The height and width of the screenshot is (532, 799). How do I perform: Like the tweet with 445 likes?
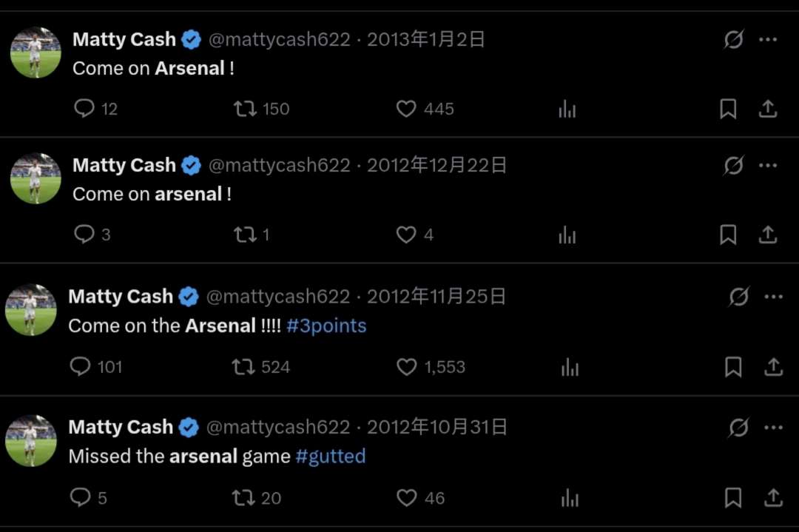click(406, 109)
